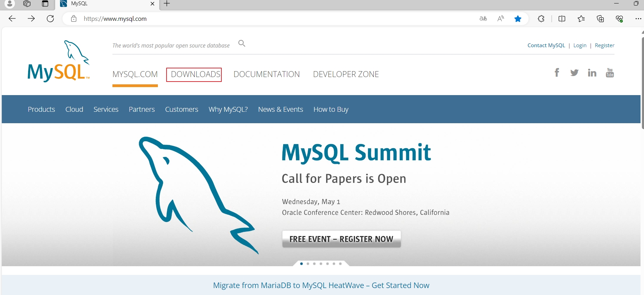This screenshot has width=644, height=295.
Task: Click the Register link
Action: [x=604, y=45]
